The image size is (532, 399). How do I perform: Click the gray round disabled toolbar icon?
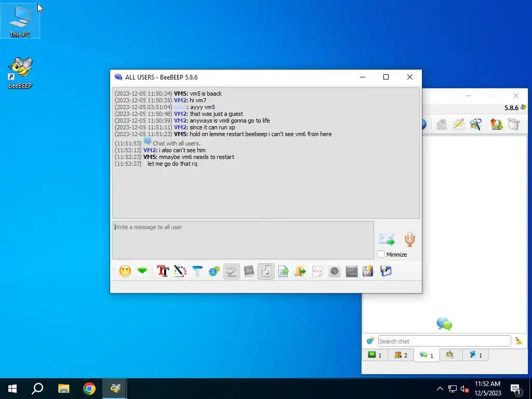click(335, 271)
